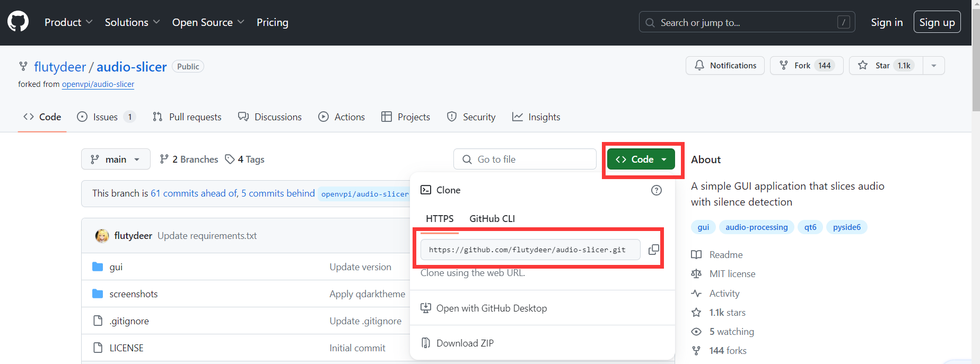Open the screenshots folder
Viewport: 980px width, 364px height.
[x=134, y=294]
